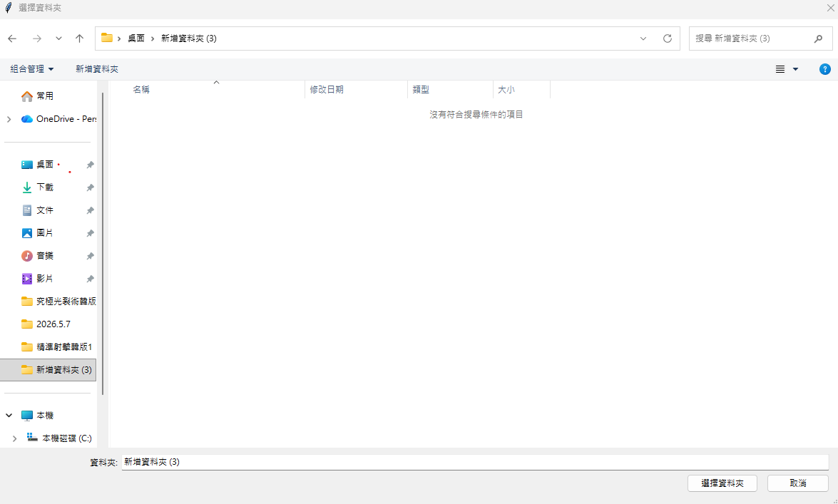Open the 精準射擊韓版1 folder in sidebar
The image size is (838, 504).
pos(56,347)
